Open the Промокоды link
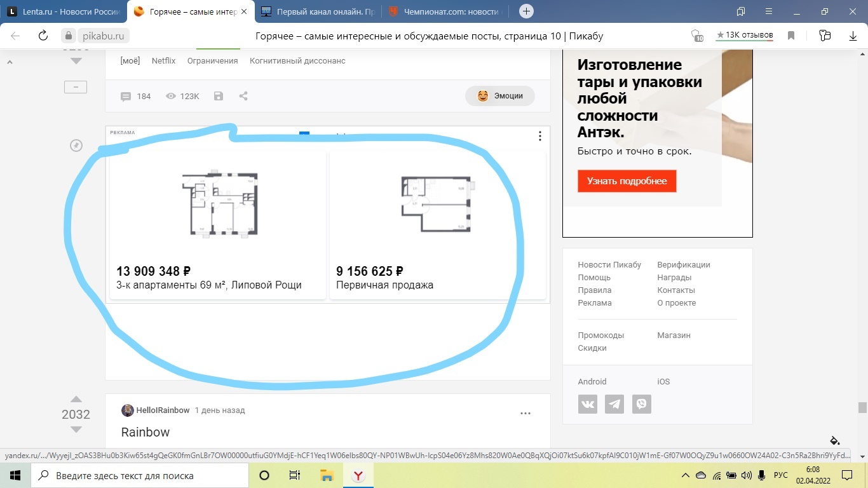The height and width of the screenshot is (488, 868). [601, 335]
